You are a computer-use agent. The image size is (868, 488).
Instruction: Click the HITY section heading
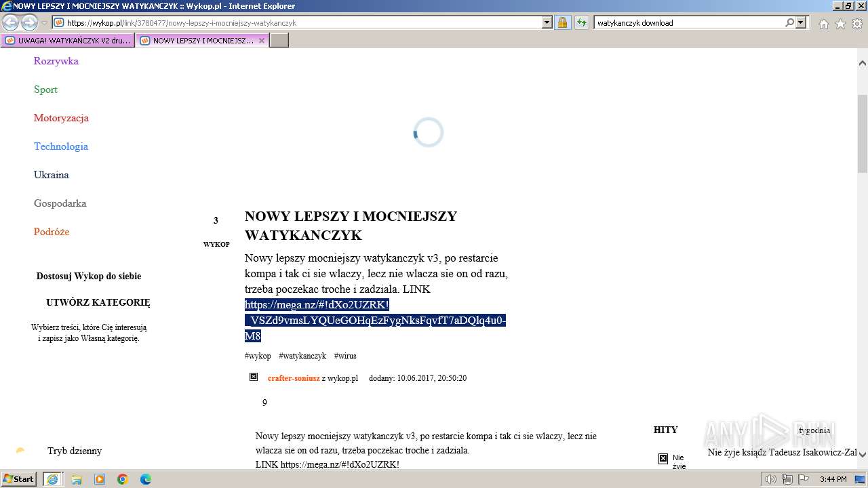[x=665, y=430]
